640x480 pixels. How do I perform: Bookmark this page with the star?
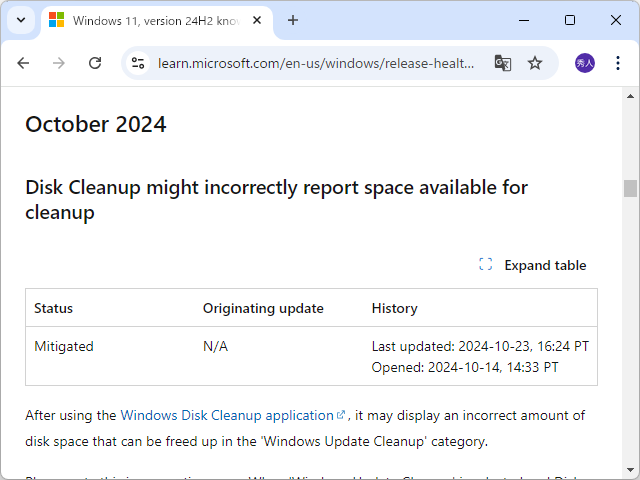click(535, 63)
